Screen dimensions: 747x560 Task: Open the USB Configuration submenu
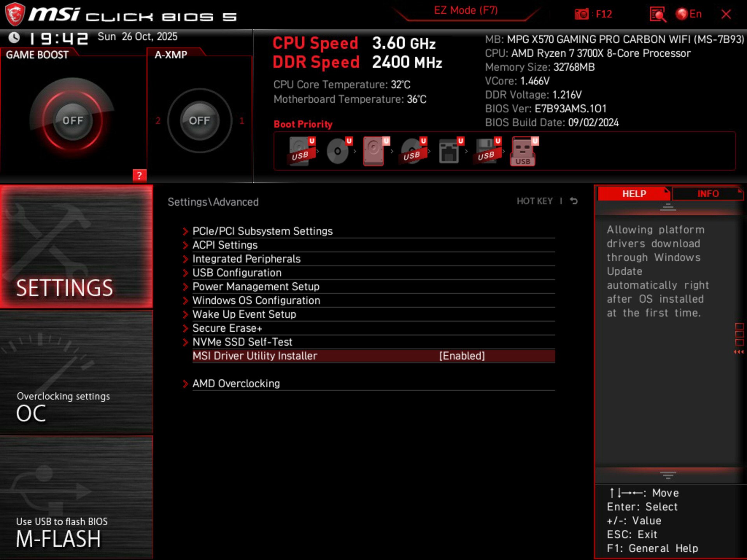(x=237, y=273)
